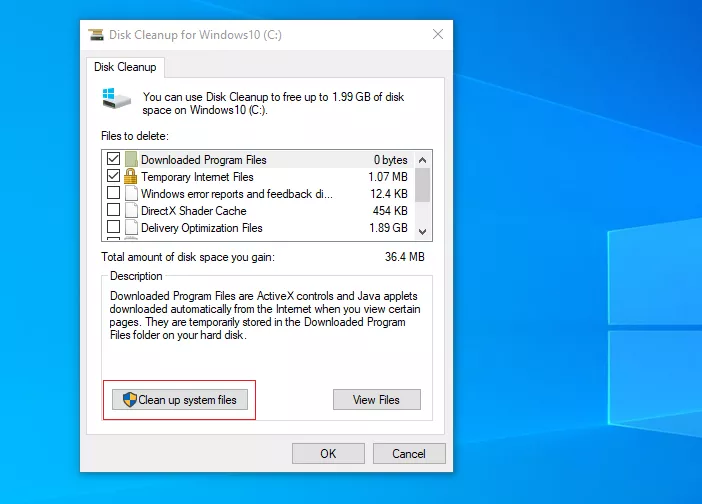Click the Disk Cleanup for Windows10 (C:) title
Image resolution: width=702 pixels, height=504 pixels.
pos(195,35)
